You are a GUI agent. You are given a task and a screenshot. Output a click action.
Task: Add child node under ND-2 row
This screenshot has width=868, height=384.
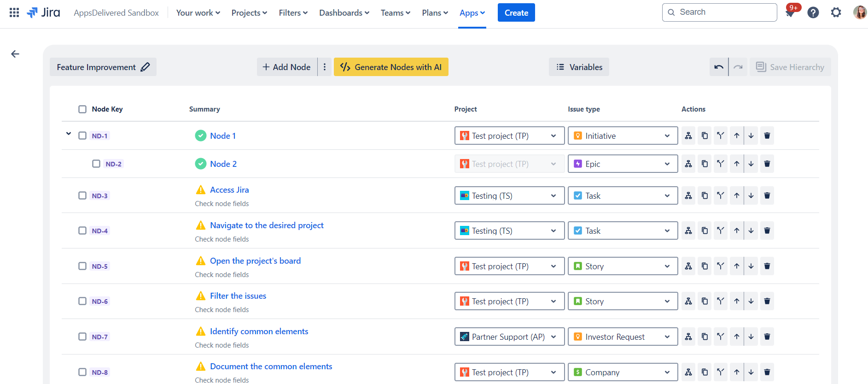tap(688, 164)
